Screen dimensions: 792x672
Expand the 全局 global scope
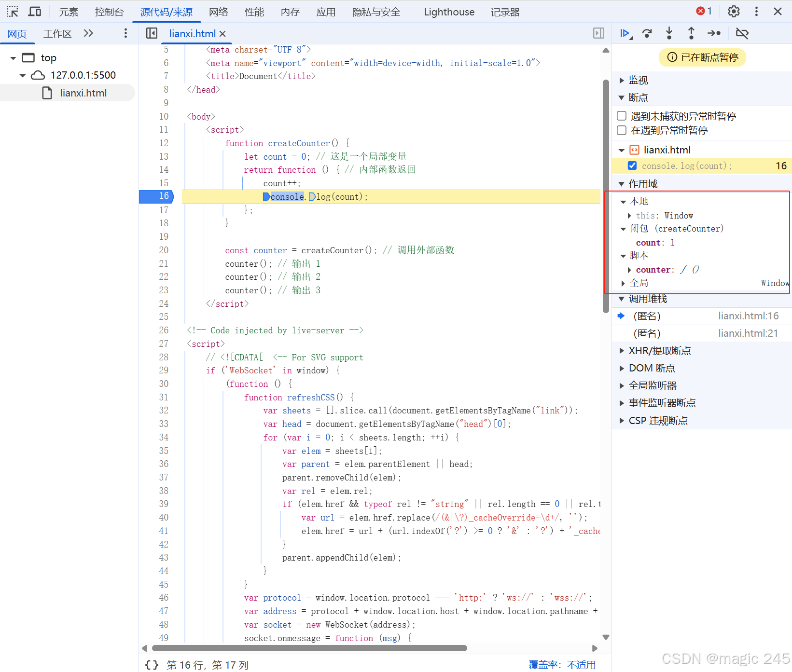point(623,283)
